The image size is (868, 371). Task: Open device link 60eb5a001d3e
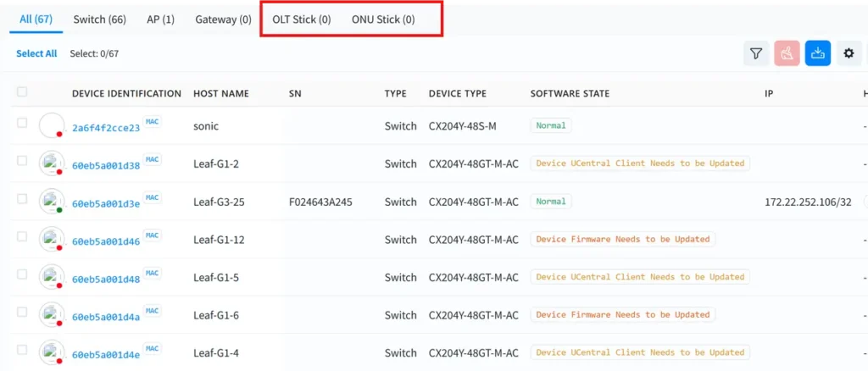[106, 203]
